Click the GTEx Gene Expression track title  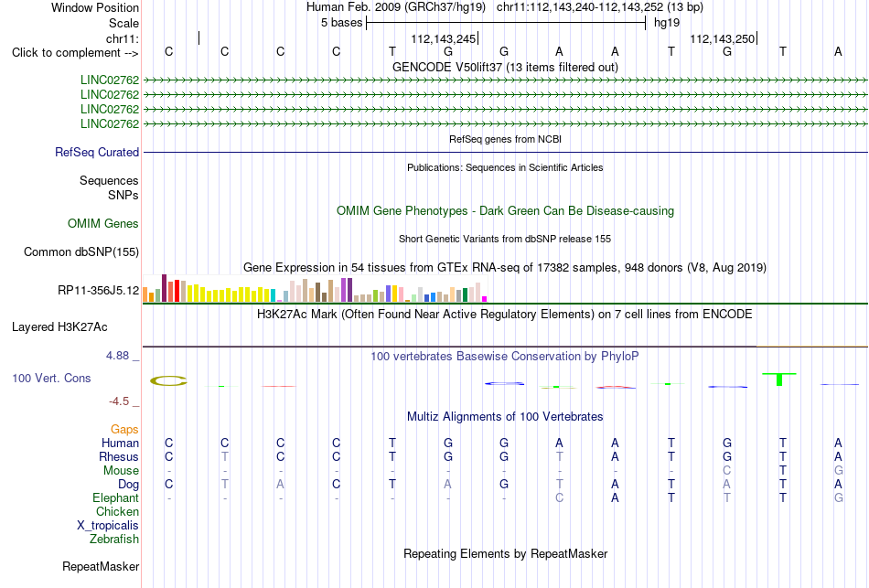point(505,268)
